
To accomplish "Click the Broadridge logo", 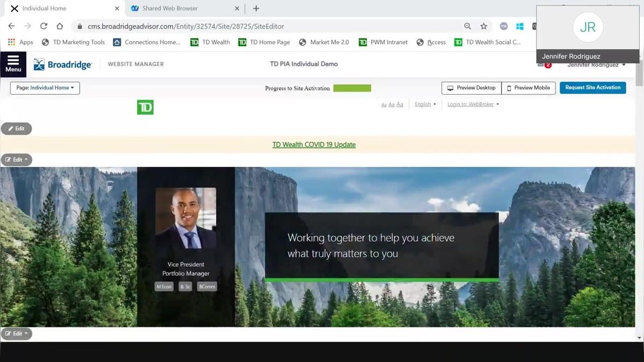I will [x=63, y=64].
